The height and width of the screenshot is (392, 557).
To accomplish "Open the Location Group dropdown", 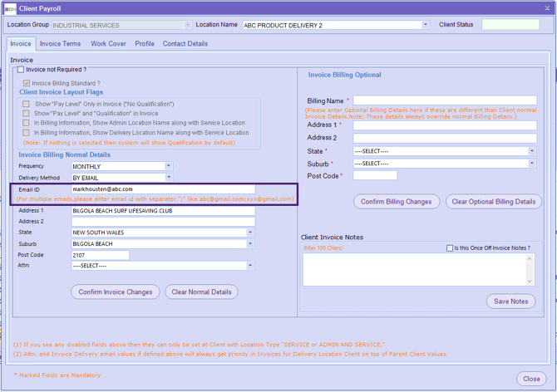I will click(x=188, y=25).
